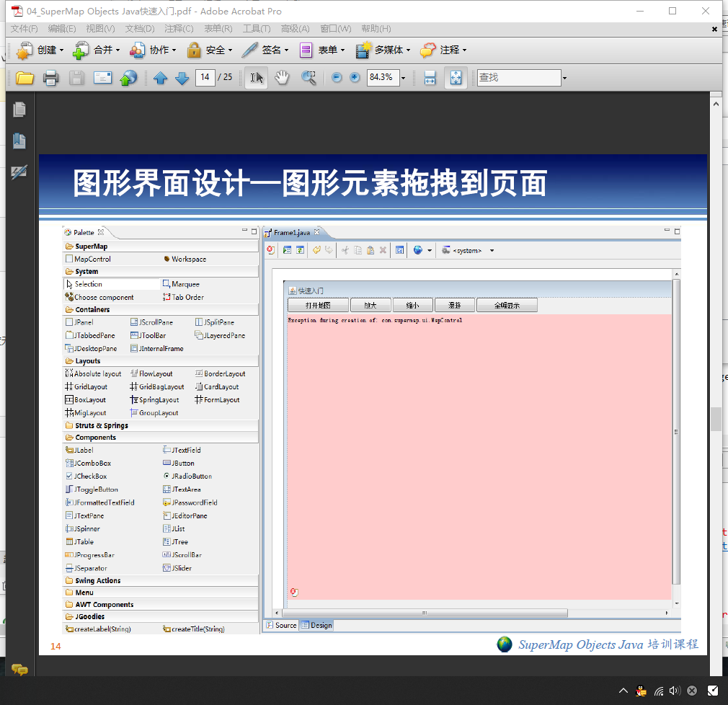Click the 安全 (Secure) toolbar button
Viewport: 728px width, 705px height.
pyautogui.click(x=210, y=50)
